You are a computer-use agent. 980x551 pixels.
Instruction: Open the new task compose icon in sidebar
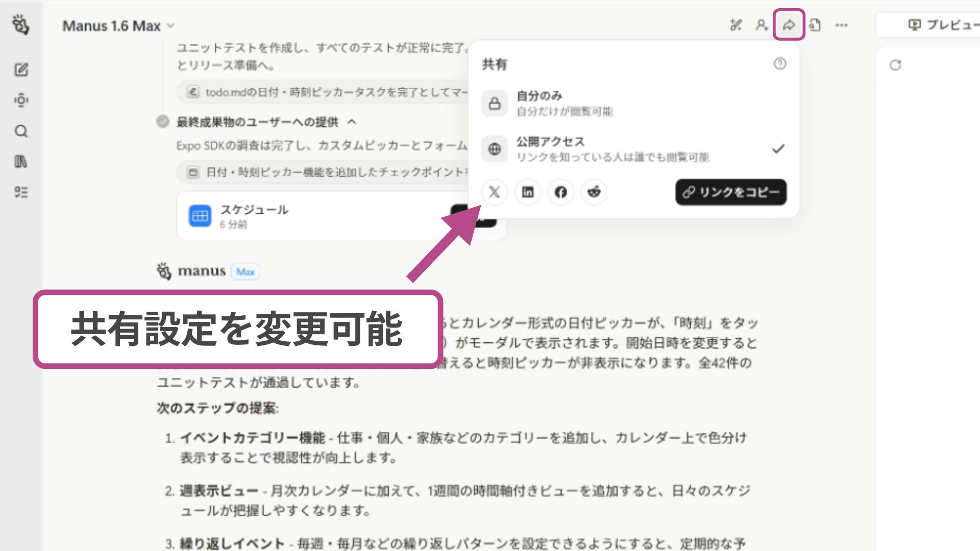coord(21,70)
